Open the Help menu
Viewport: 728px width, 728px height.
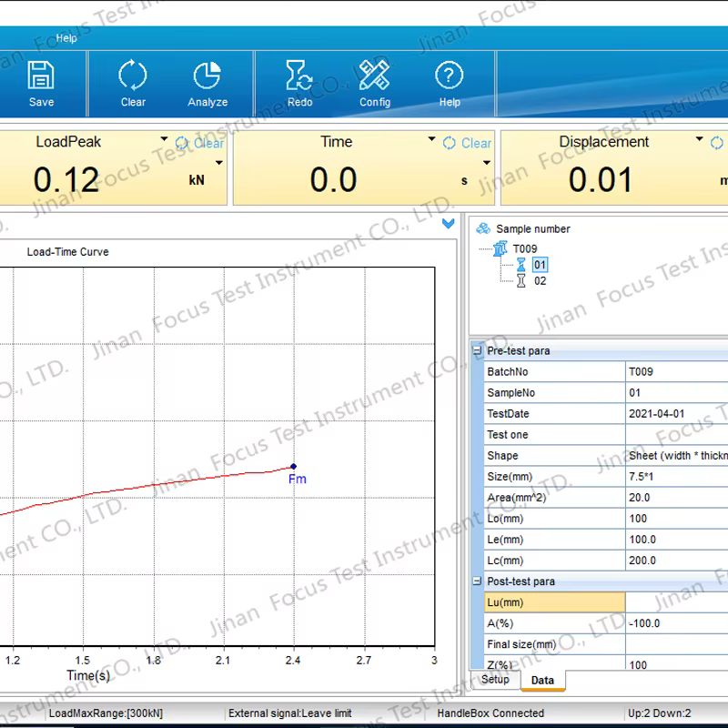pos(66,38)
